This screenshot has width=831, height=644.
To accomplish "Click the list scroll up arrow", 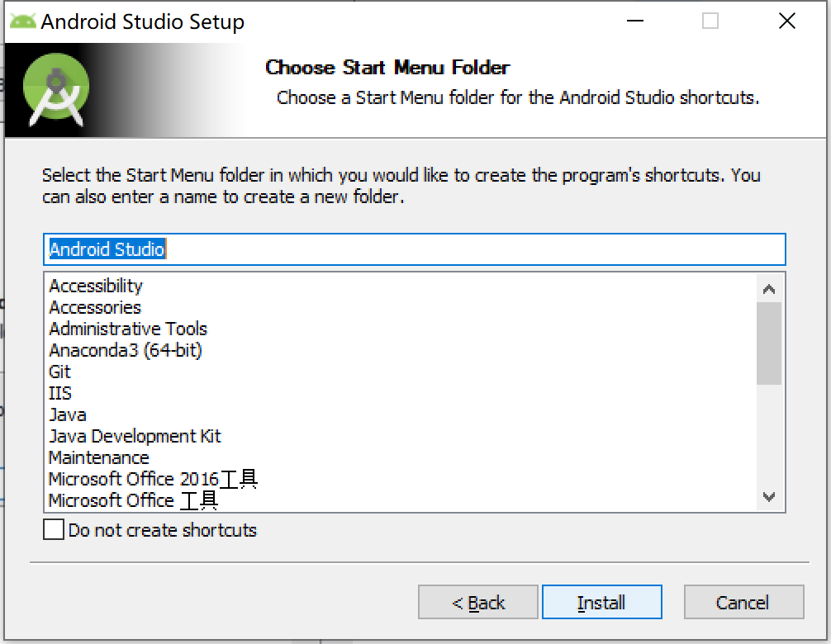I will (x=769, y=289).
